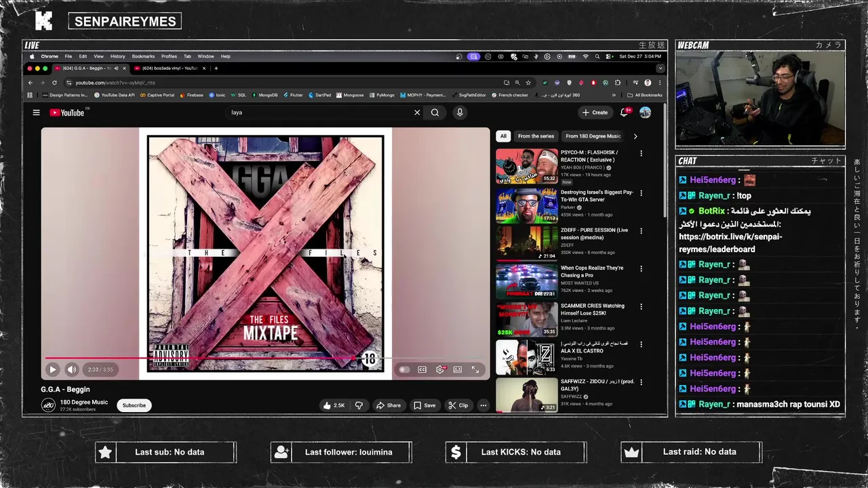Select the From the series chip
This screenshot has height=488, width=868.
point(536,136)
